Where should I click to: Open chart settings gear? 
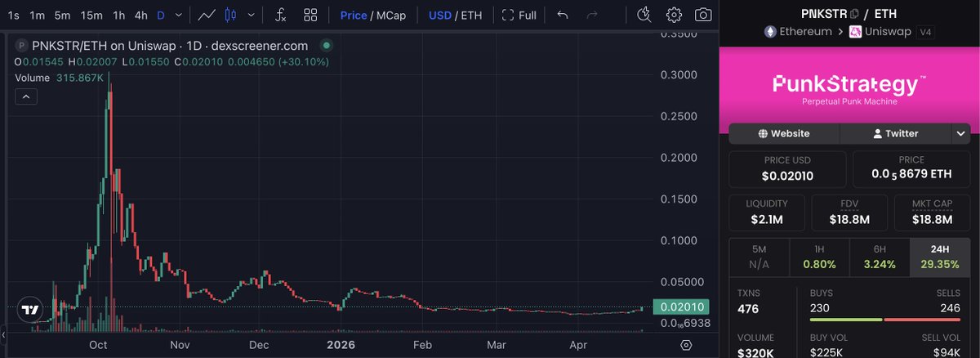tap(674, 15)
